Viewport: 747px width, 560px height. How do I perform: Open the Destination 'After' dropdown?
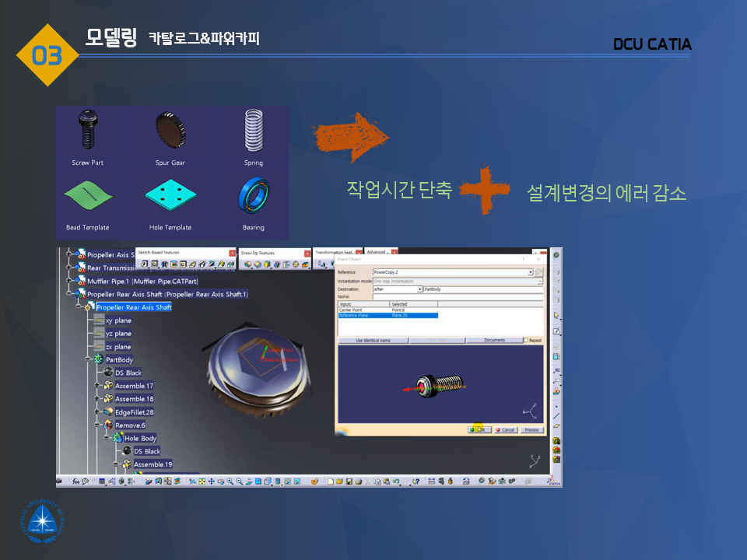click(x=419, y=289)
